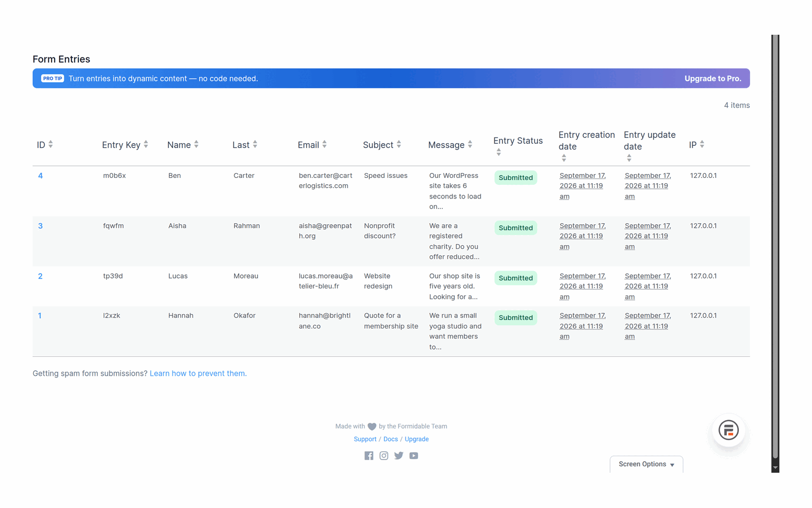Sort by Subject column arrows
Screen dimensions: 812x508
click(399, 144)
